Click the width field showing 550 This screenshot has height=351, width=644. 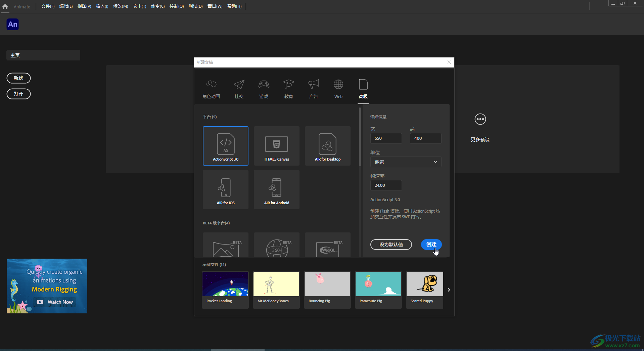[386, 138]
